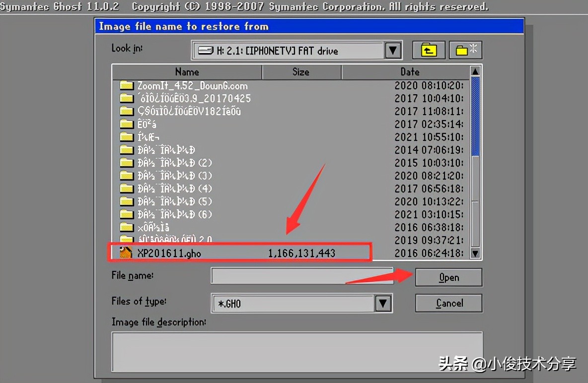Click the Size column header
Image resolution: width=588 pixels, height=383 pixels.
pyautogui.click(x=301, y=71)
